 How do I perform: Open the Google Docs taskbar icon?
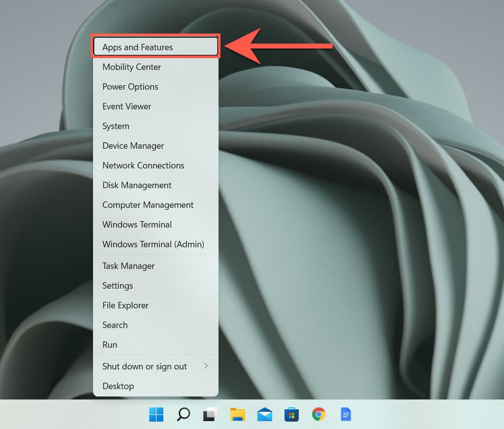pos(346,415)
